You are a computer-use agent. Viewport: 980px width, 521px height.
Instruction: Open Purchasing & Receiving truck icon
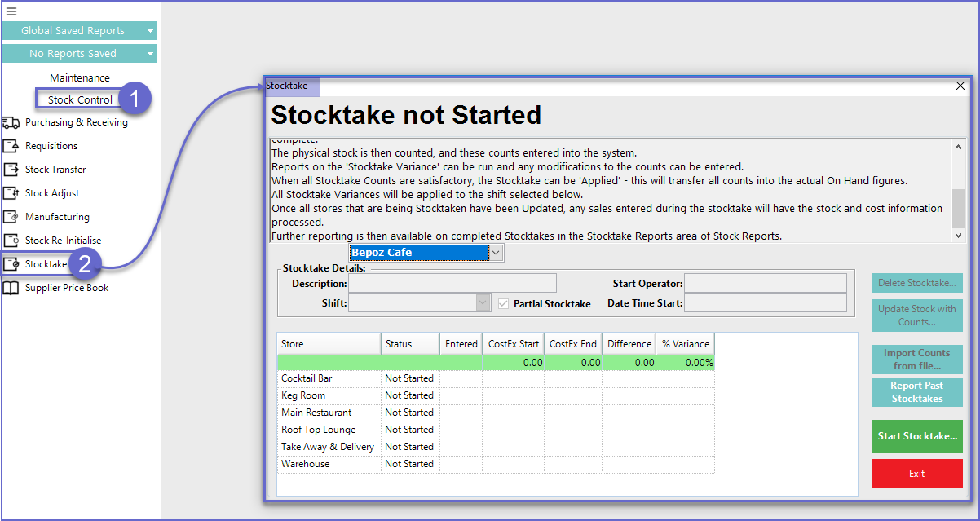point(11,122)
